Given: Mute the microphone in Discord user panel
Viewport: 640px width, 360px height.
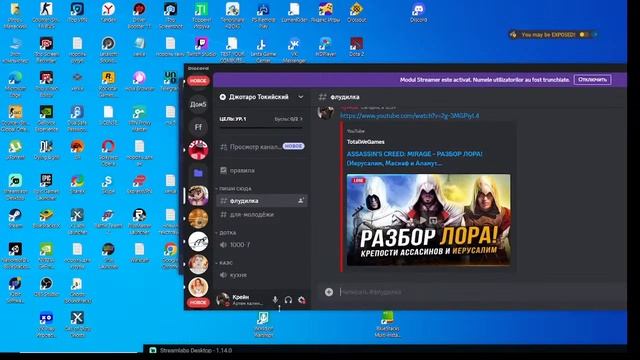Looking at the screenshot, I should [275, 300].
